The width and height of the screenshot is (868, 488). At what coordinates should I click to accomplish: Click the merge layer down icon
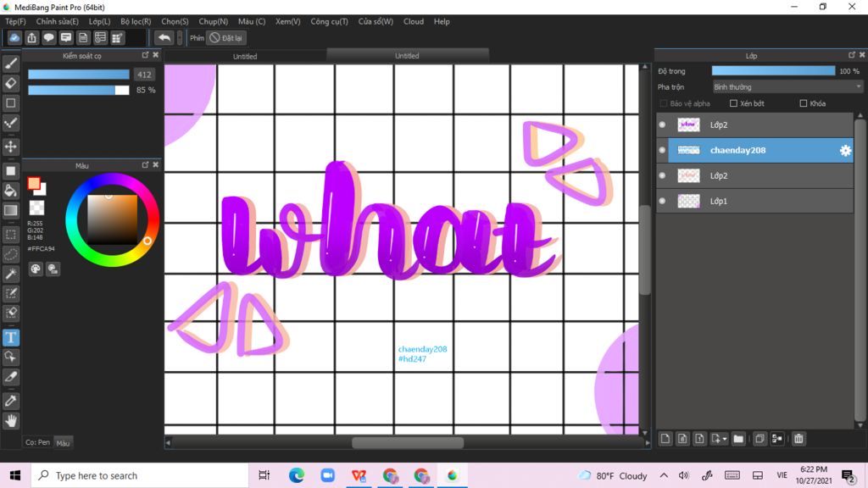[x=777, y=439]
